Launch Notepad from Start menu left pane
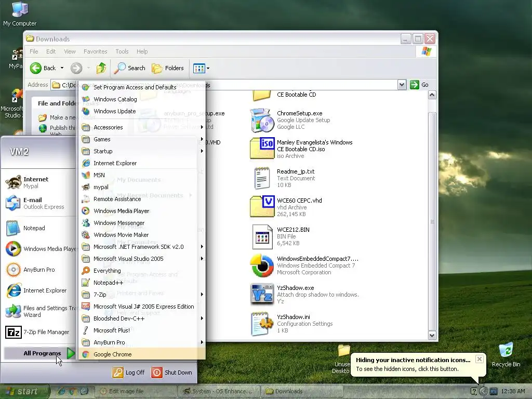 [39, 228]
